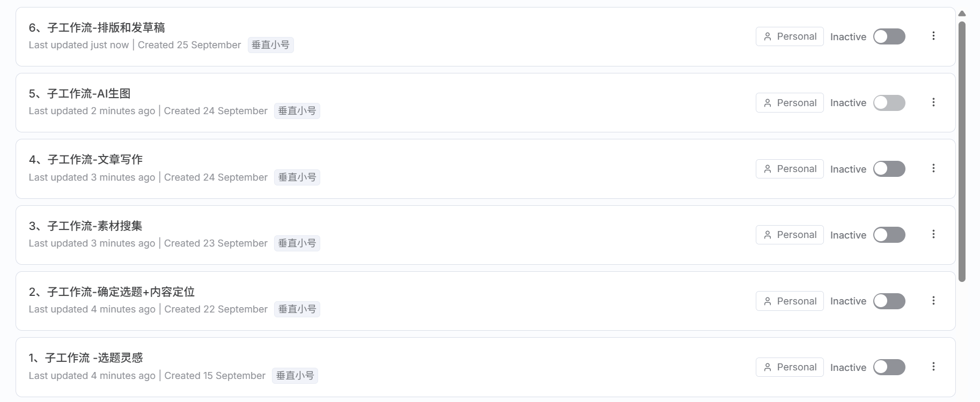Click 垂直小号 tag on 素材搜集 workflow
980x402 pixels.
(x=297, y=243)
